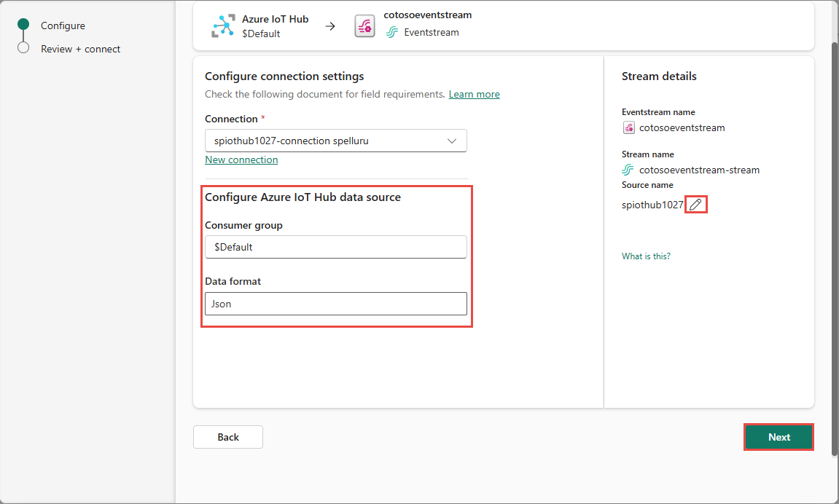The width and height of the screenshot is (839, 504).
Task: Click the spiothub1027 source name text
Action: (652, 205)
